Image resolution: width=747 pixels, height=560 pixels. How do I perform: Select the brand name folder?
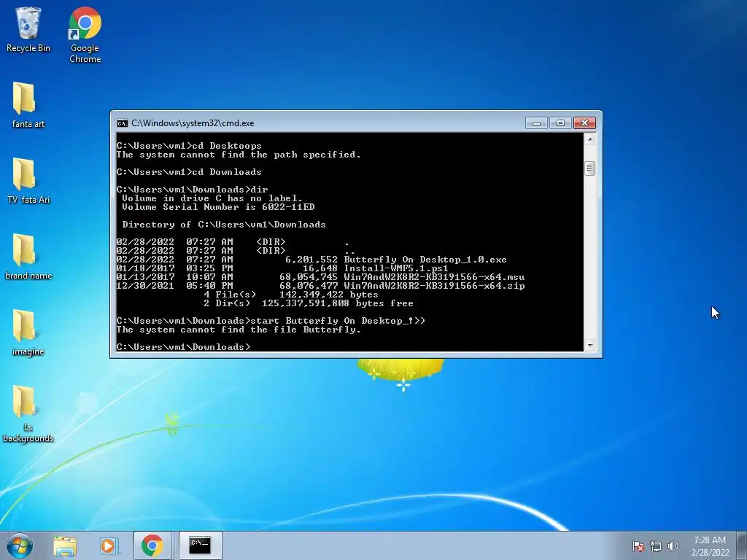[x=28, y=256]
